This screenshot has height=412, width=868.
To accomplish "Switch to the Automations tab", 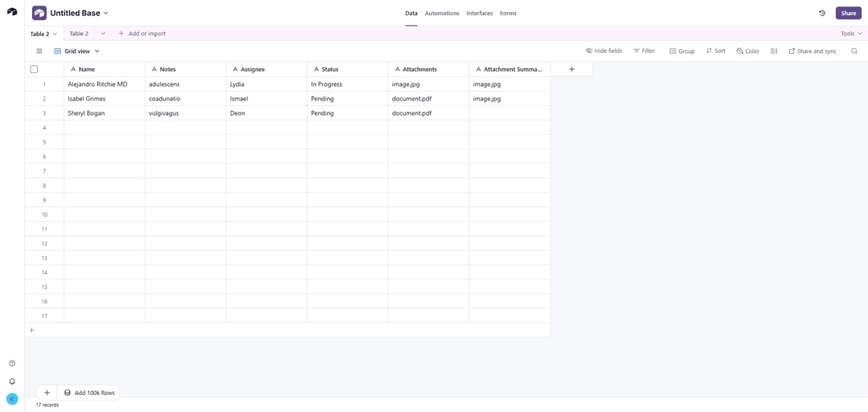I will click(442, 14).
